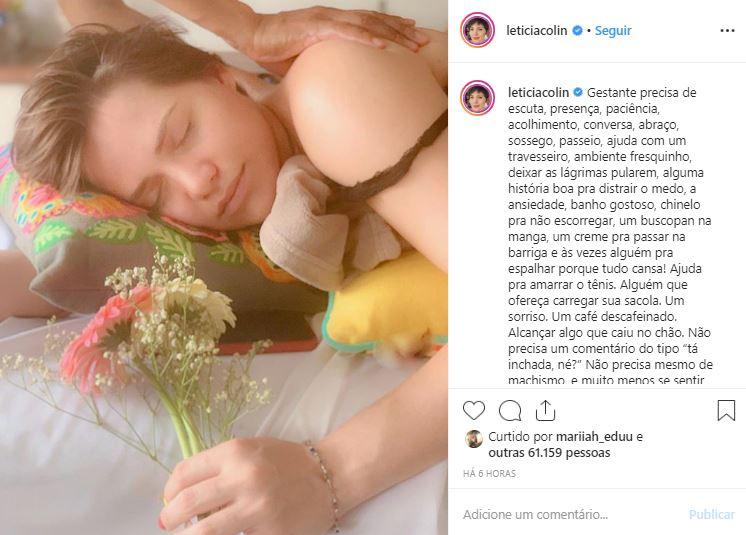Share the post via the share icon
Image resolution: width=746 pixels, height=535 pixels.
tap(545, 410)
